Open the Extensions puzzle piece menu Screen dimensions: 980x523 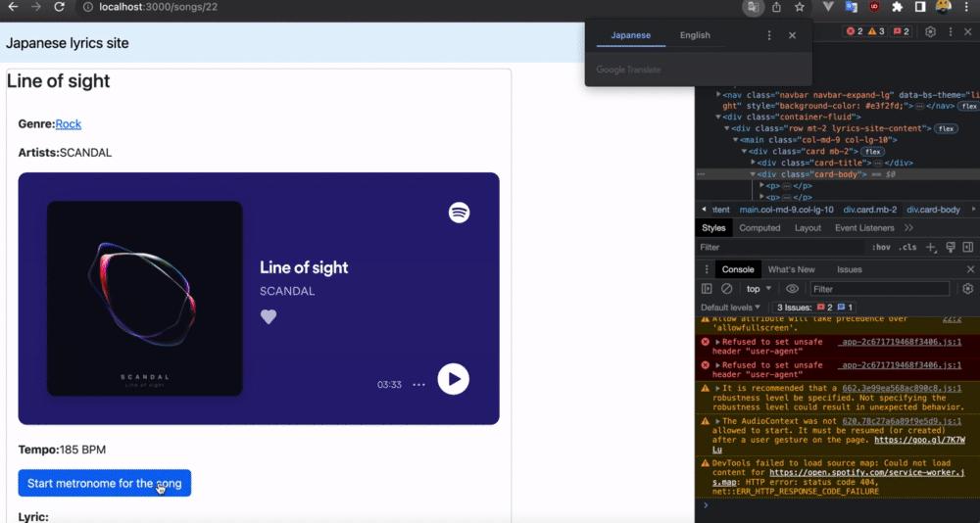coord(897,7)
